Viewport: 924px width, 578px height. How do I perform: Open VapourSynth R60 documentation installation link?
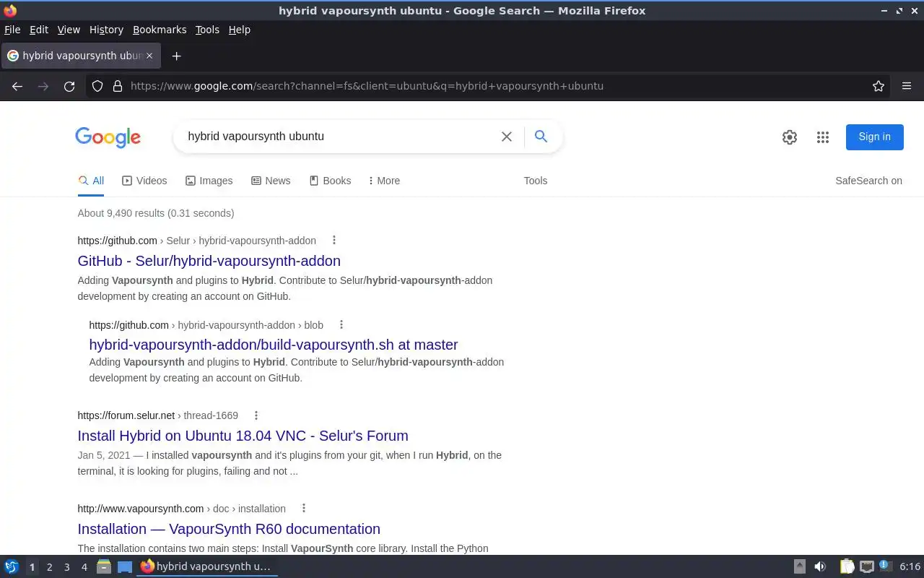[229, 529]
